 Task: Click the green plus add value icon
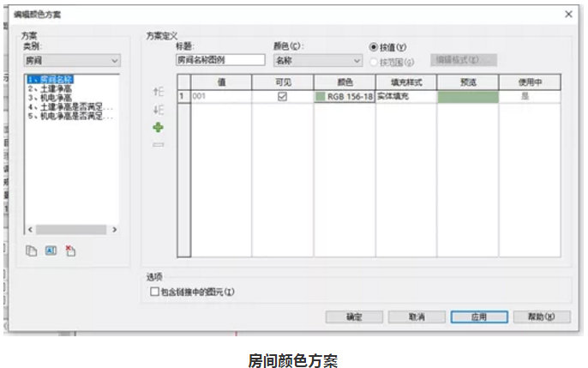coord(158,128)
